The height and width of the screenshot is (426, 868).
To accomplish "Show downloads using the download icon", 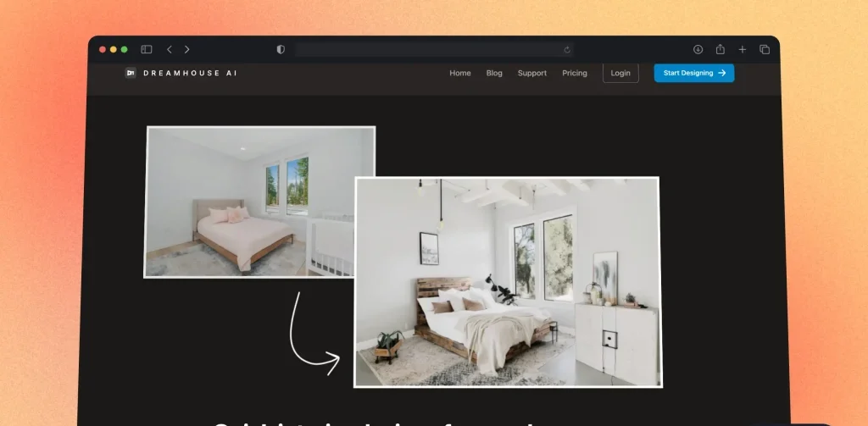I will pos(698,50).
